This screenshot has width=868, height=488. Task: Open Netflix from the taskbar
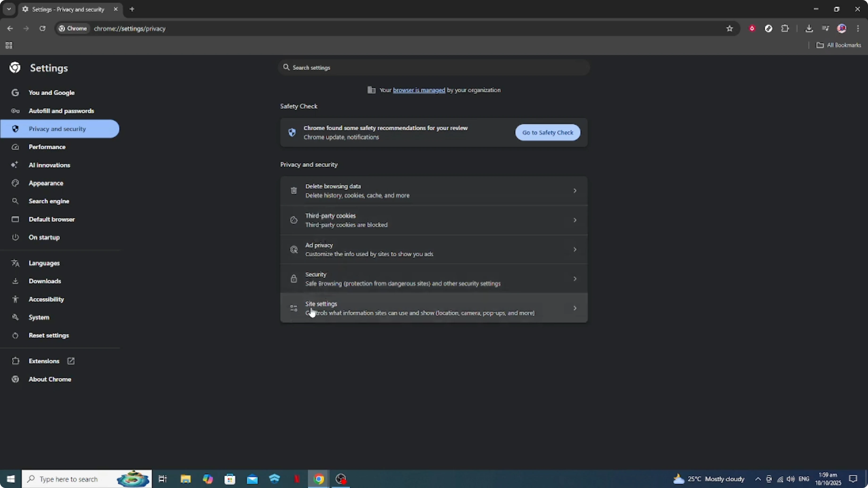[x=297, y=479]
